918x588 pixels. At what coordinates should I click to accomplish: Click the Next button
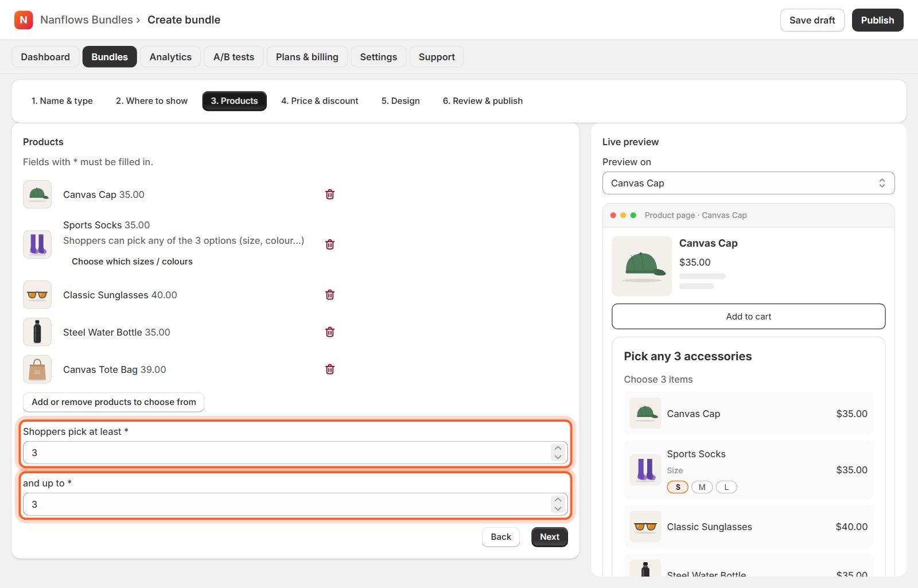click(x=550, y=537)
